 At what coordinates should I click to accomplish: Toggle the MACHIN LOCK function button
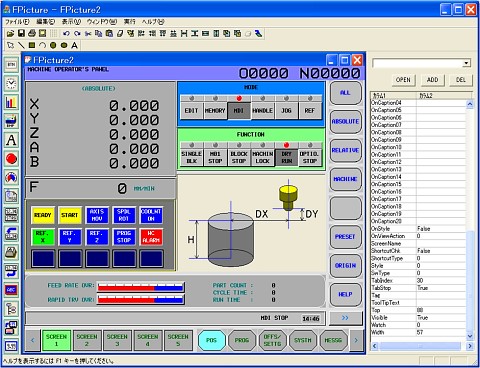(x=262, y=157)
